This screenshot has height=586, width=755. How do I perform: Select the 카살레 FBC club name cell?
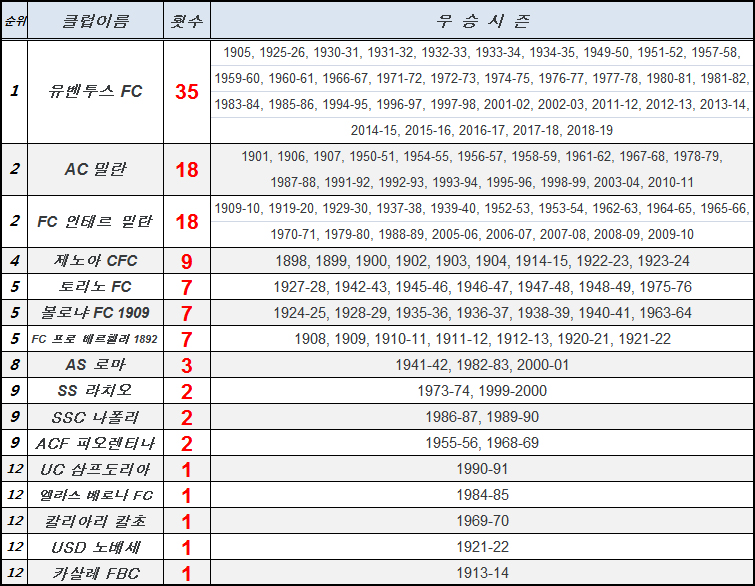point(95,573)
